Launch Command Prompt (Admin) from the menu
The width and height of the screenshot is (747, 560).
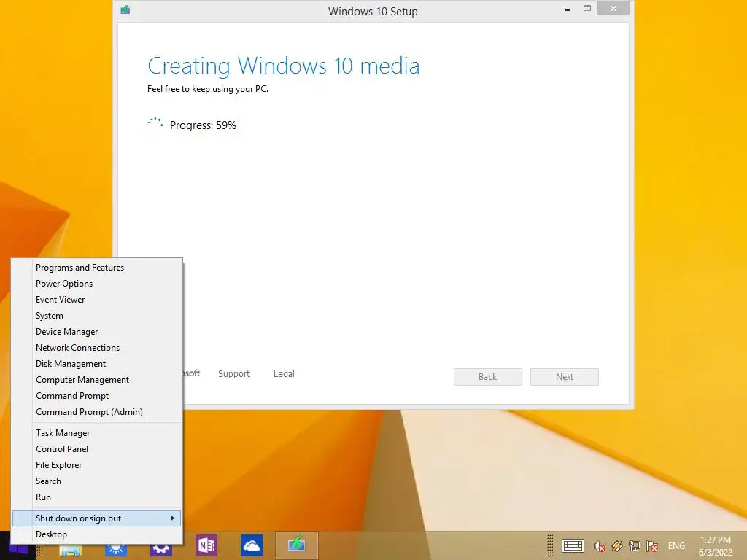coord(97,412)
